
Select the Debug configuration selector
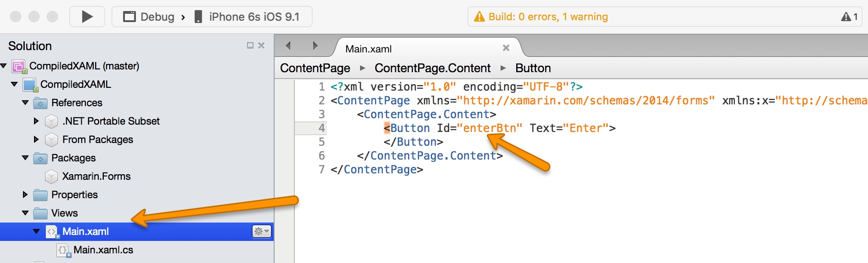149,17
